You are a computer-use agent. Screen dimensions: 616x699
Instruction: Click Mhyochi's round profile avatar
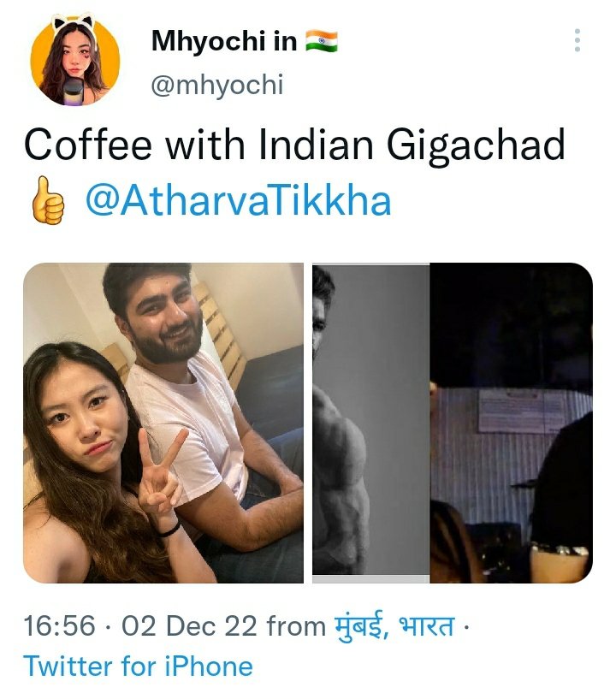point(75,59)
